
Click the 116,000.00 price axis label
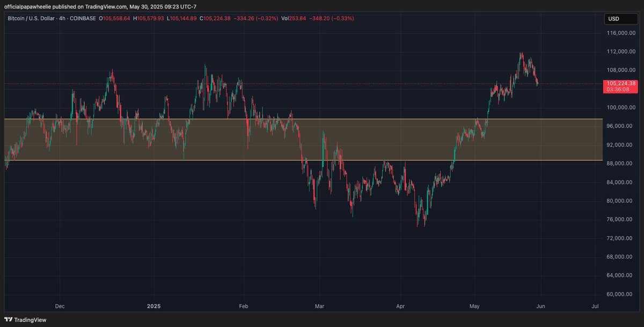pyautogui.click(x=621, y=33)
